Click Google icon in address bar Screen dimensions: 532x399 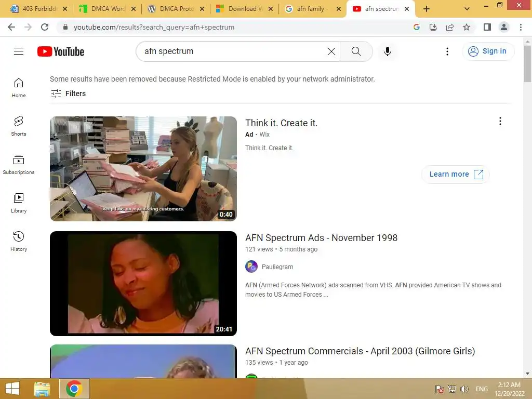click(x=417, y=27)
